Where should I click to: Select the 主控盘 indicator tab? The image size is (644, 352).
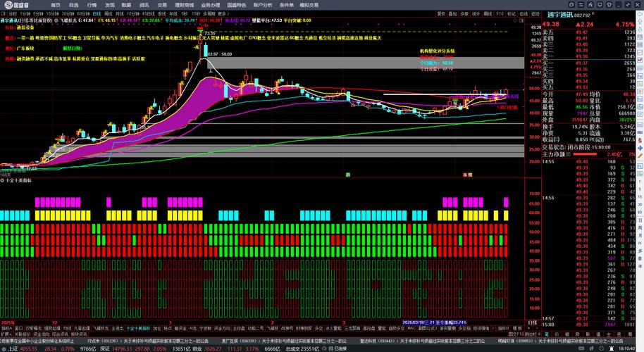pos(239,328)
